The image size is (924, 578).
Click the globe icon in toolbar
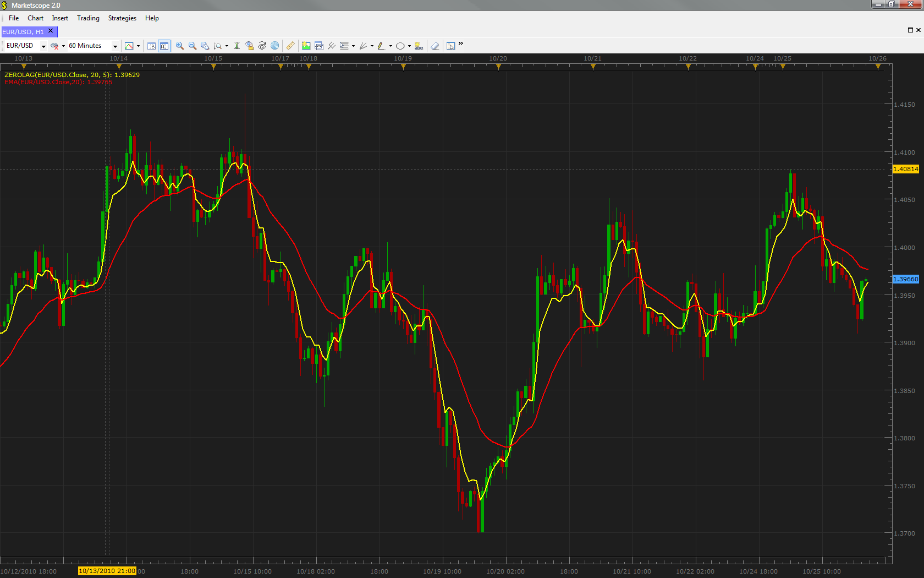tap(274, 46)
